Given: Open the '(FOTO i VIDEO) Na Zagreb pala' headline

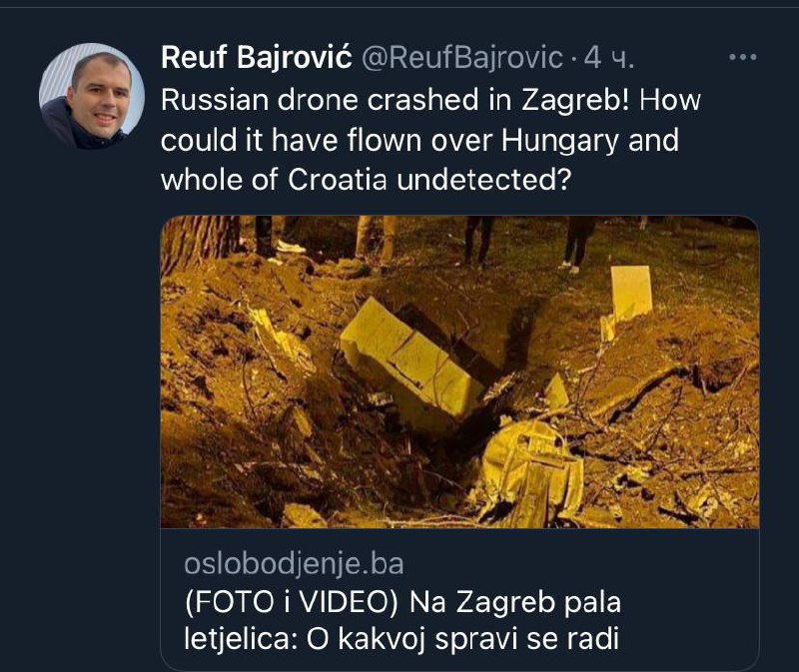Looking at the screenshot, I should click(402, 602).
